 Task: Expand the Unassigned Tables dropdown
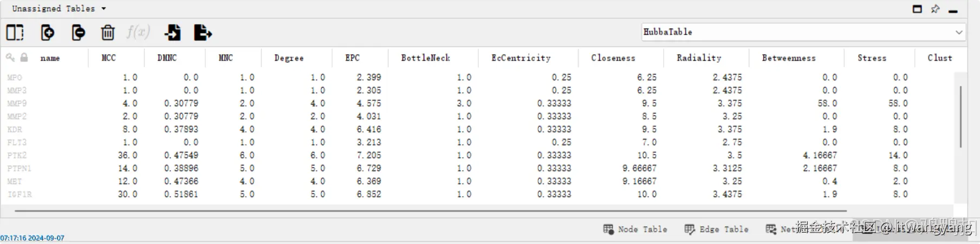[x=59, y=9]
